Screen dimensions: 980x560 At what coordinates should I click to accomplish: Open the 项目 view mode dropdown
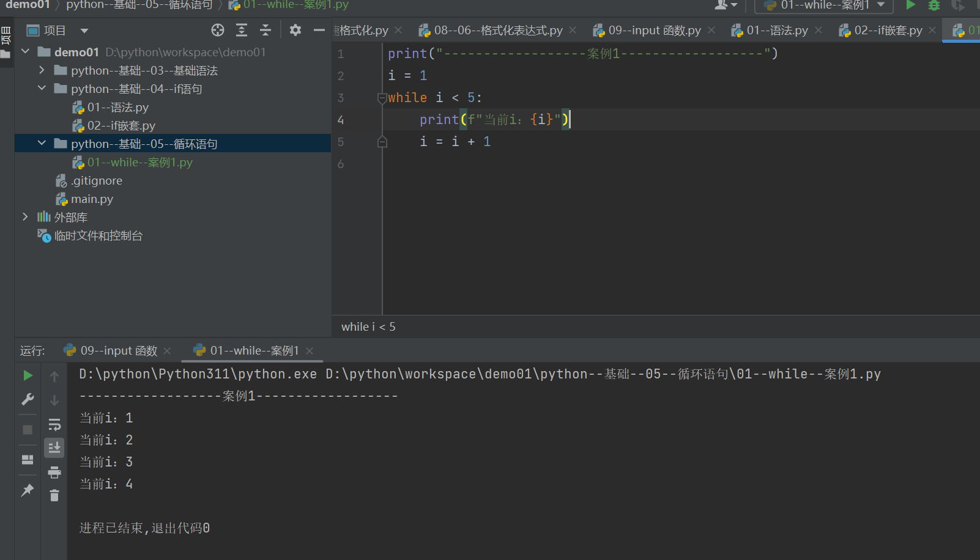click(x=84, y=31)
